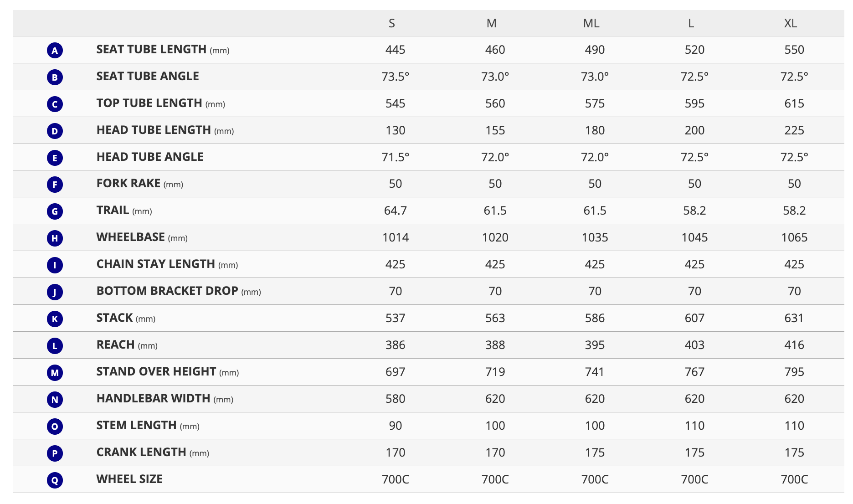Click the STEM LENGTH value 110 under L
Viewport: 853px width, 504px height.
(694, 426)
